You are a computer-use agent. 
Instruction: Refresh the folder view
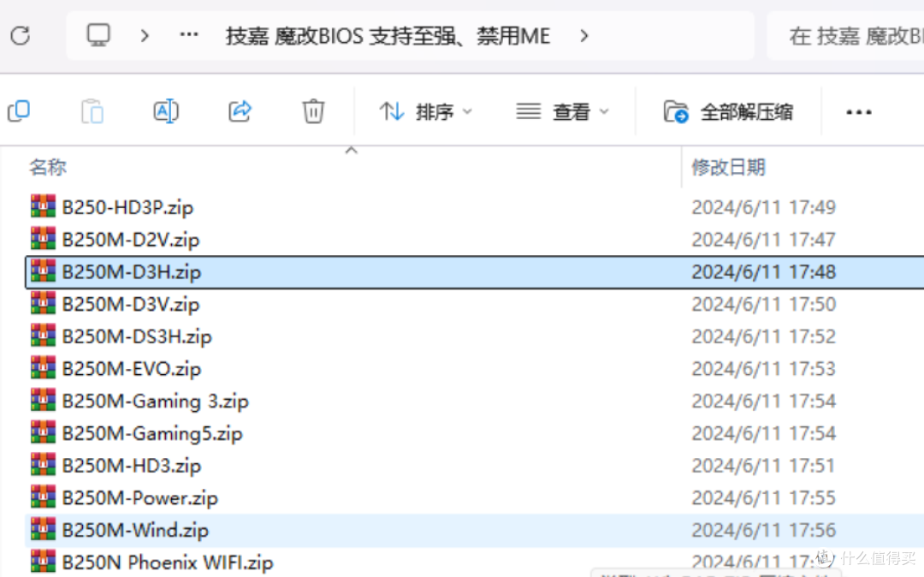pyautogui.click(x=20, y=36)
